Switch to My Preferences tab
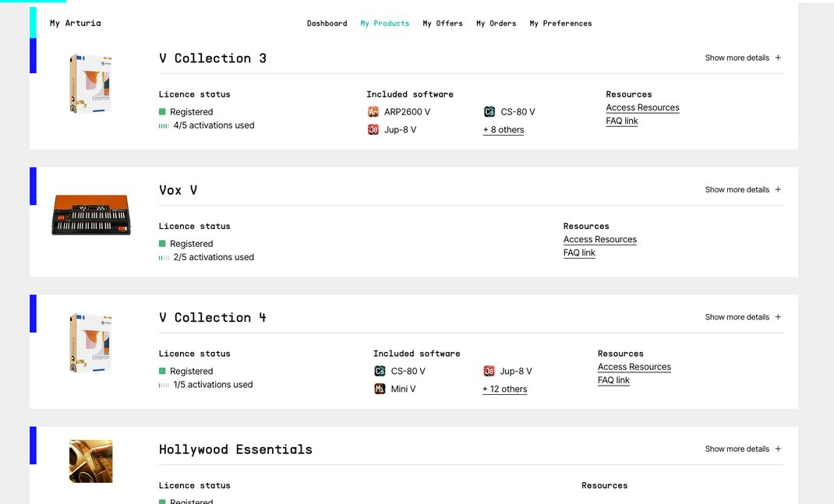834x504 pixels. point(560,23)
